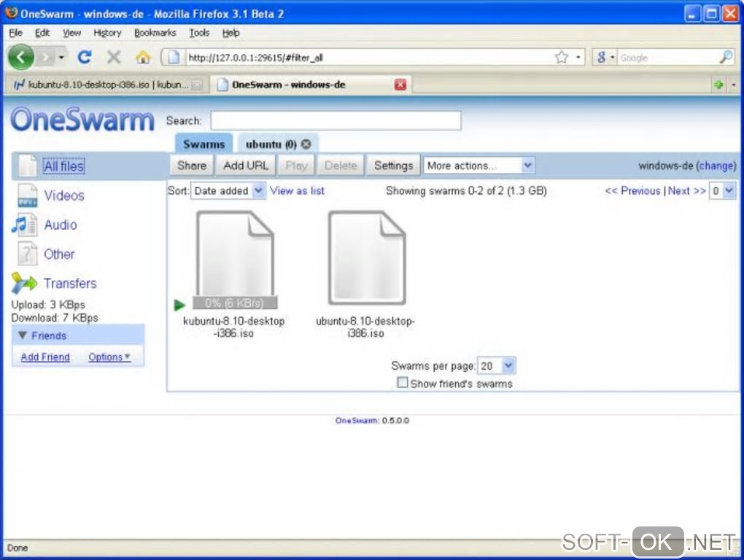Collapse the Friends section triangle

(x=22, y=335)
